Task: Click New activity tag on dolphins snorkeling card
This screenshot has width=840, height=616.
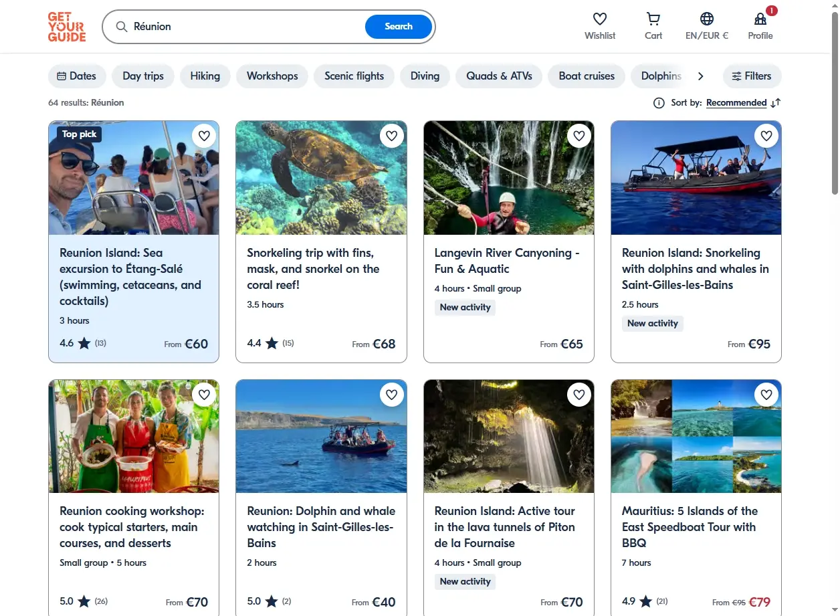Action: click(652, 324)
